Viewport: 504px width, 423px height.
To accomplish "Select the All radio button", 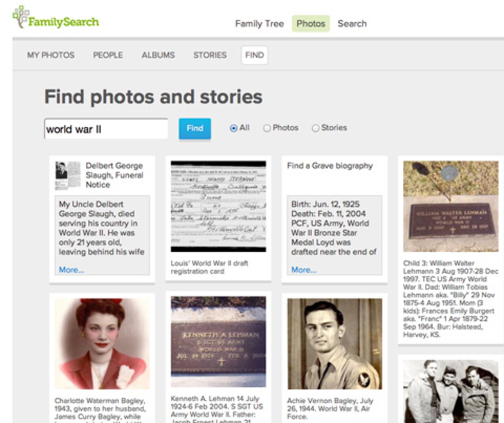I will coord(234,128).
